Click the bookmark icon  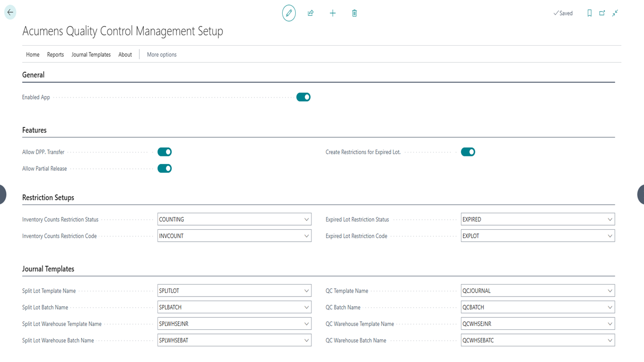[x=589, y=13]
